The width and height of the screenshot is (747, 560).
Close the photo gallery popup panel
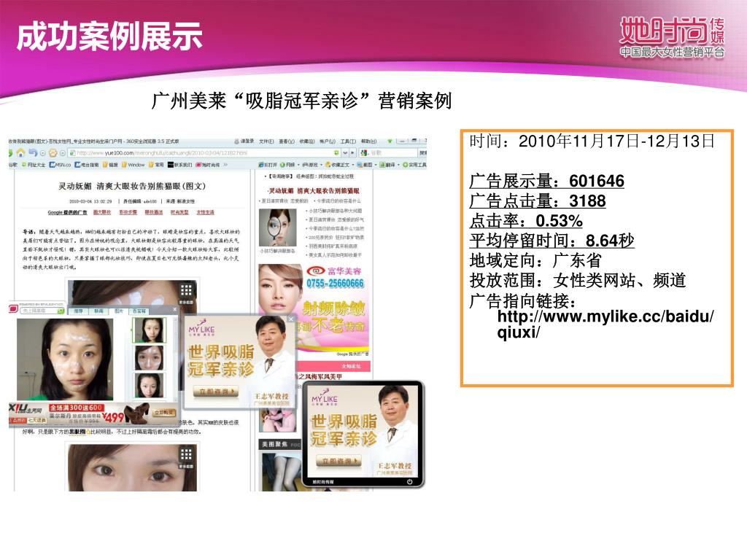(x=174, y=309)
